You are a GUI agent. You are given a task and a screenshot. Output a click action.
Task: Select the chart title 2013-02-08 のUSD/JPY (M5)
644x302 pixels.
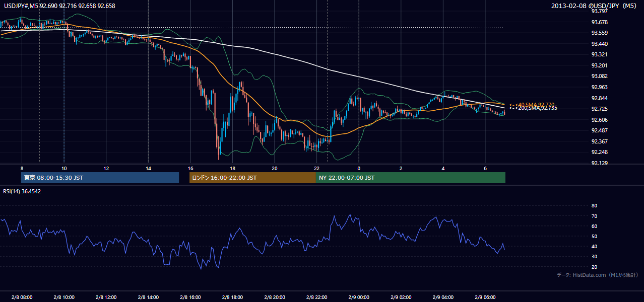(x=595, y=6)
